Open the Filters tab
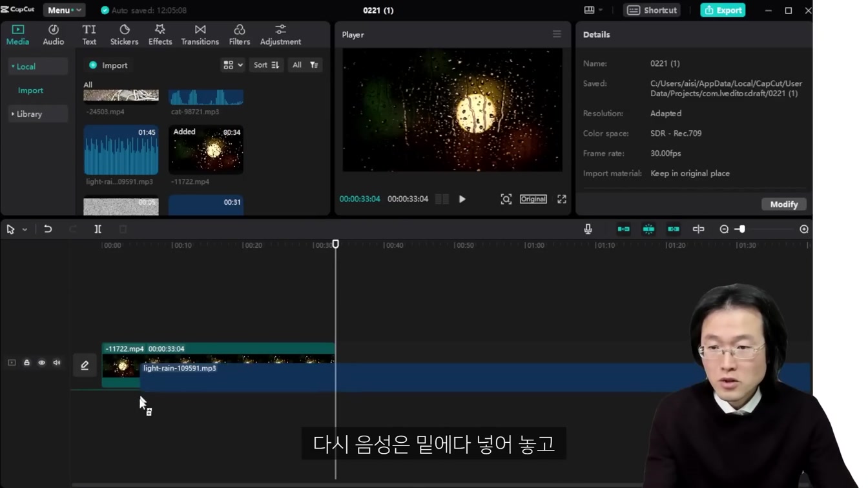This screenshot has width=868, height=488. (x=239, y=35)
